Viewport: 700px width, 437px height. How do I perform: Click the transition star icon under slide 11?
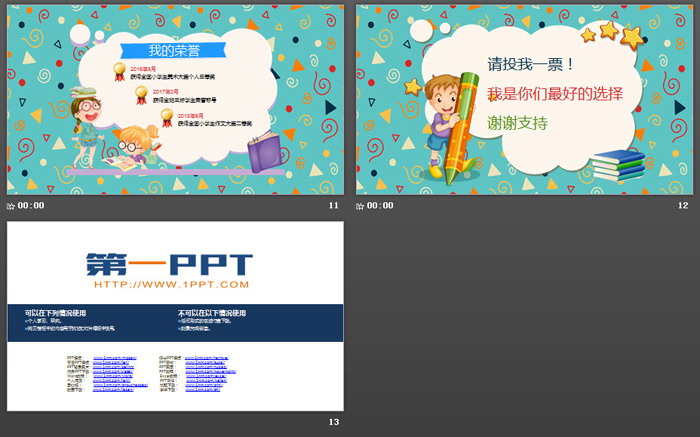[11, 206]
